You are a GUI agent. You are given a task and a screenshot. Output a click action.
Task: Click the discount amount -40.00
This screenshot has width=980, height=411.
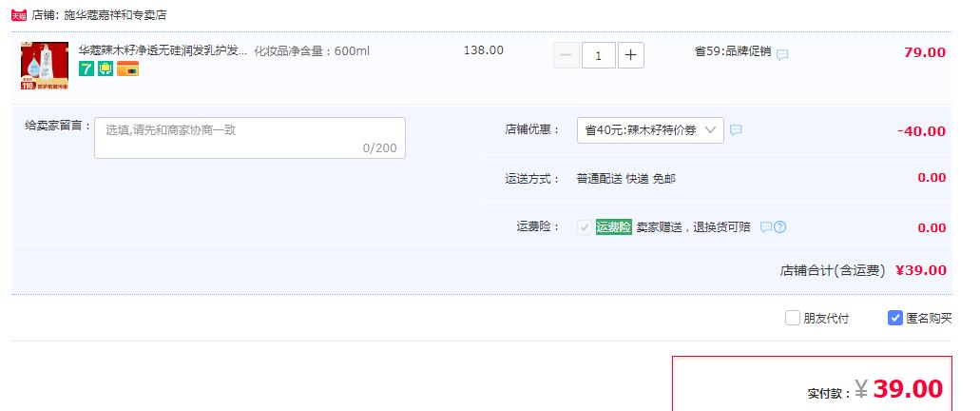(x=921, y=131)
